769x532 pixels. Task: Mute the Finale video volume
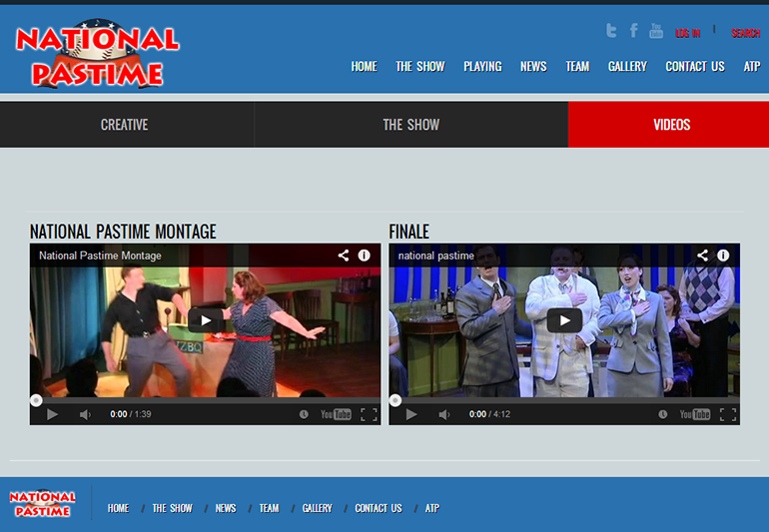point(443,415)
